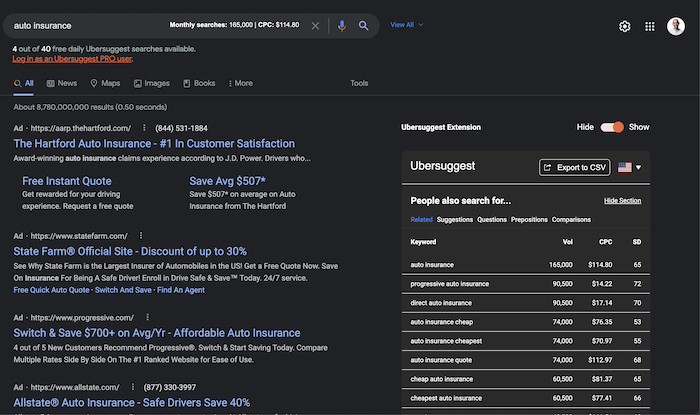The image size is (700, 415).
Task: Select auto insurance cheapest keyword row
Action: pos(525,341)
